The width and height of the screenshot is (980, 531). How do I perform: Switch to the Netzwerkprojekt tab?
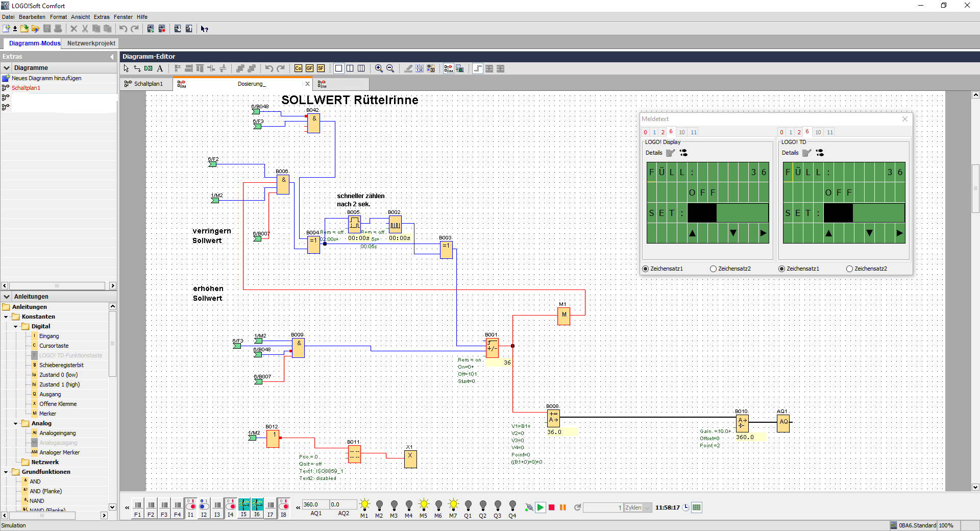point(91,43)
